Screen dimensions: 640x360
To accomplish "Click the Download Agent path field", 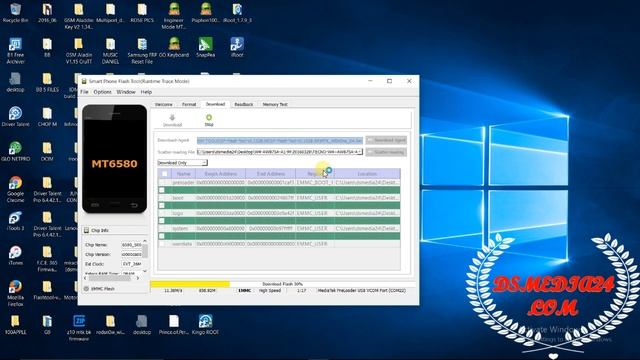I will (280, 140).
